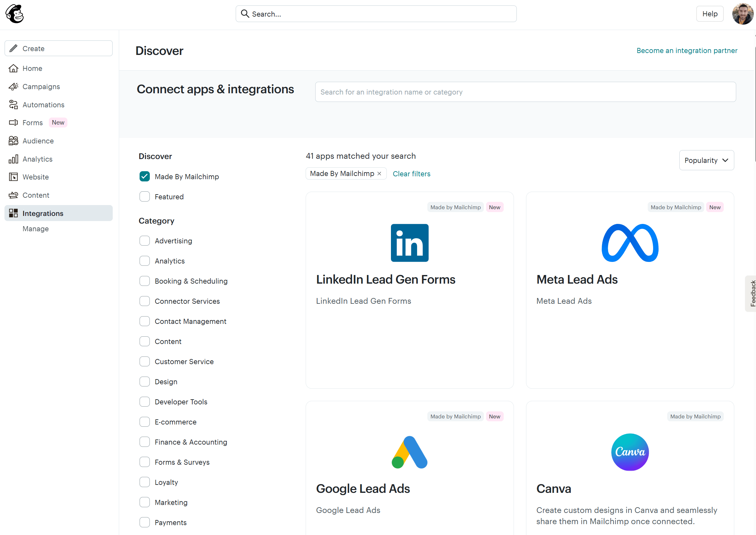Switch to Manage under Integrations
Screen dimensions: 756x535
(35, 228)
